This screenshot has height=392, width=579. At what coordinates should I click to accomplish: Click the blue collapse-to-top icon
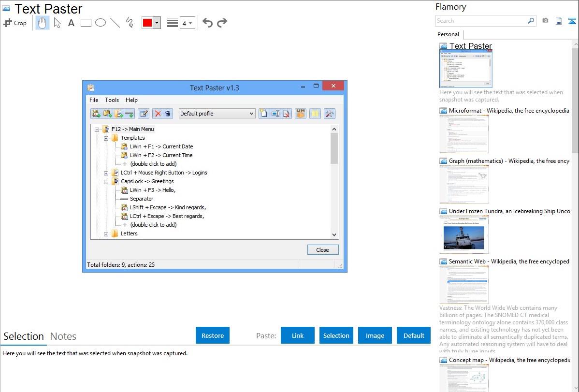[572, 21]
